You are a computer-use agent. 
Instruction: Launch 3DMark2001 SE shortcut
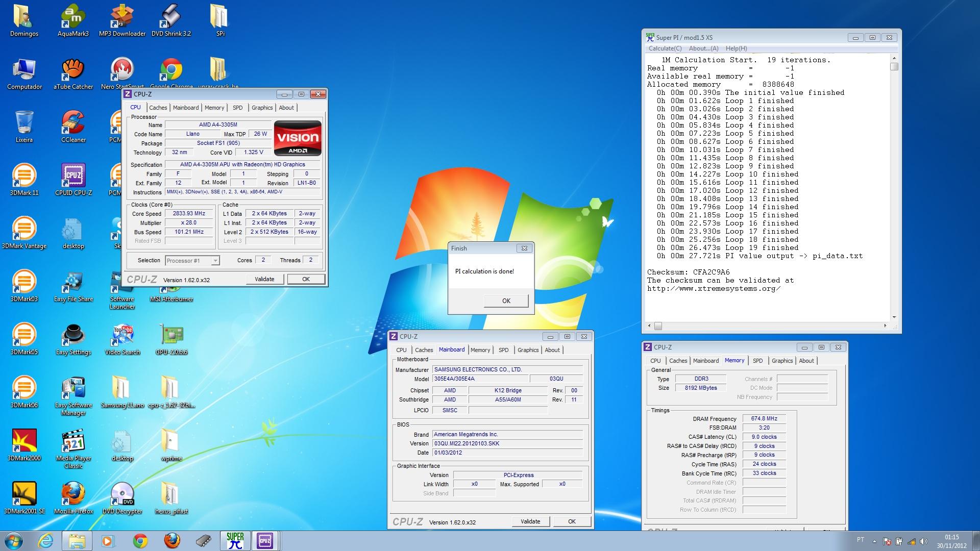(x=24, y=498)
